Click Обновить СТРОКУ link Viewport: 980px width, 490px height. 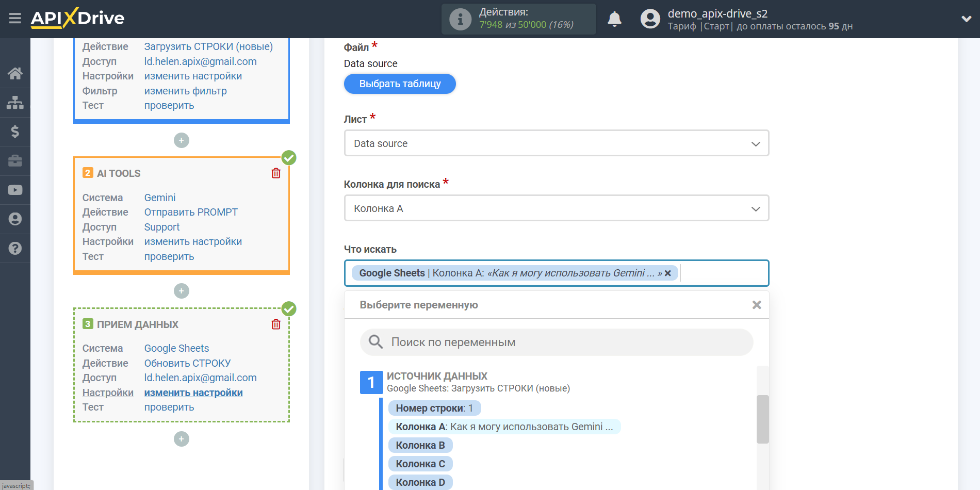coord(187,363)
